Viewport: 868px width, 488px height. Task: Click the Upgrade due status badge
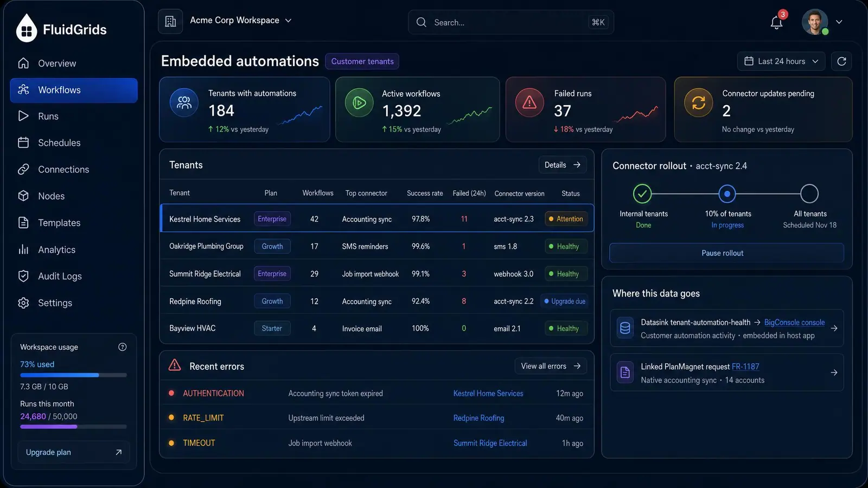coord(564,301)
